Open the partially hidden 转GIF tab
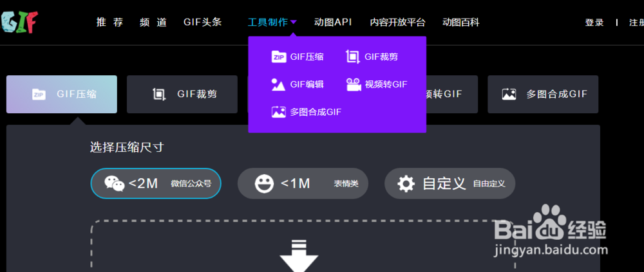The image size is (644, 272). pos(452,95)
